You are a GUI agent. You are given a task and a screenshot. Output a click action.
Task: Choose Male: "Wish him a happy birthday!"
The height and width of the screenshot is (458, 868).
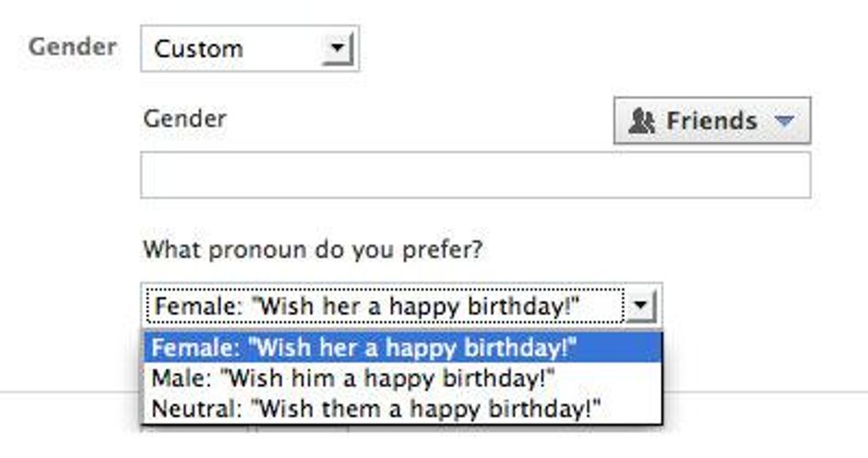pyautogui.click(x=353, y=378)
